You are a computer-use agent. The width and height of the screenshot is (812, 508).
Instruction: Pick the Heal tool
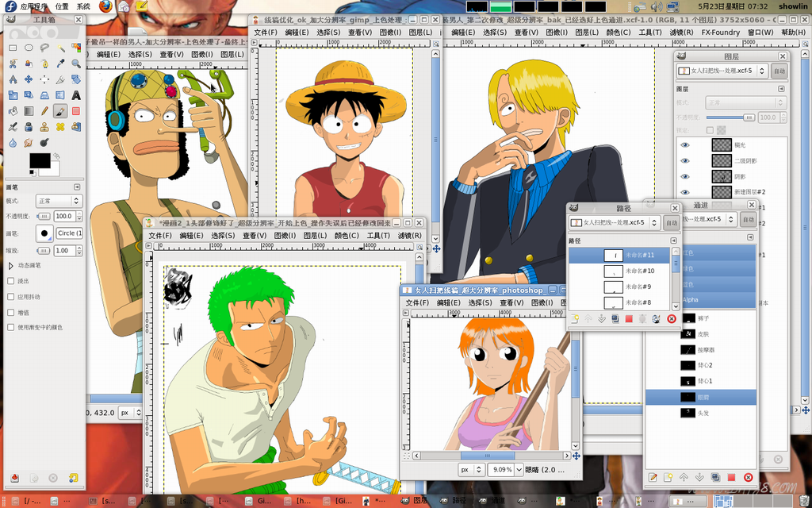[x=60, y=126]
